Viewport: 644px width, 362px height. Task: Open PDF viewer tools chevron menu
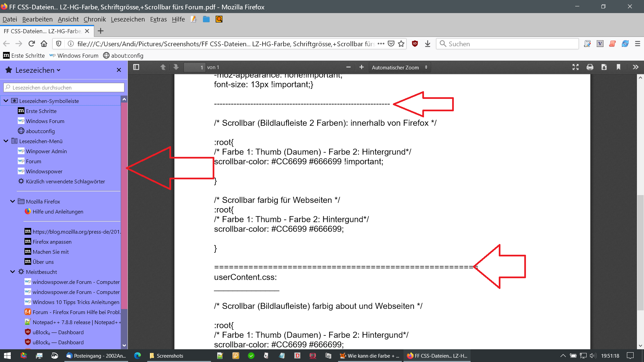[635, 67]
